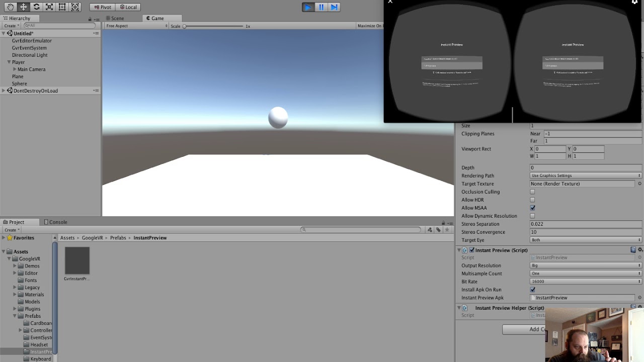Image resolution: width=644 pixels, height=362 pixels.
Task: Open GoogleVR in breadcrumb path
Action: [x=93, y=238]
